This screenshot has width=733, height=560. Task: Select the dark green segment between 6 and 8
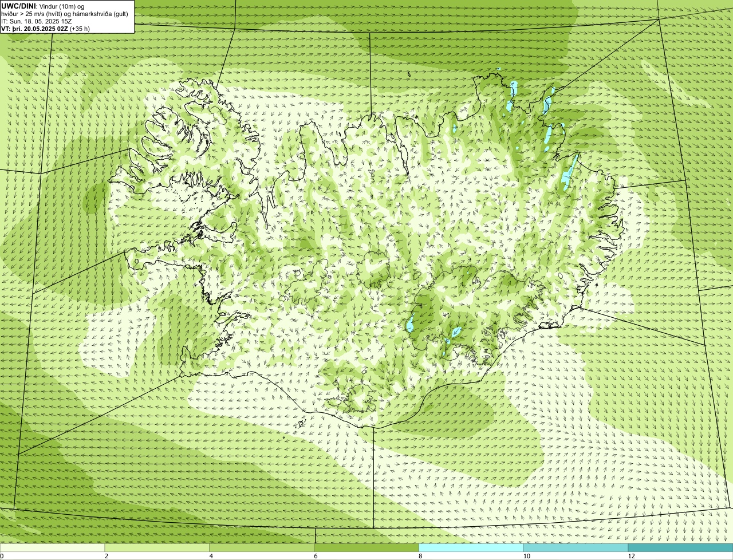click(x=366, y=547)
